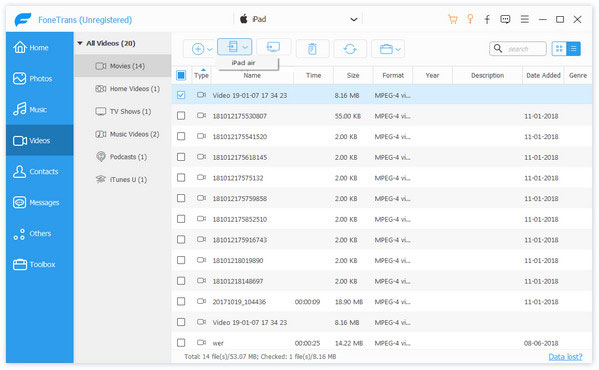Open the Others section
Image resolution: width=599 pixels, height=370 pixels.
[39, 233]
